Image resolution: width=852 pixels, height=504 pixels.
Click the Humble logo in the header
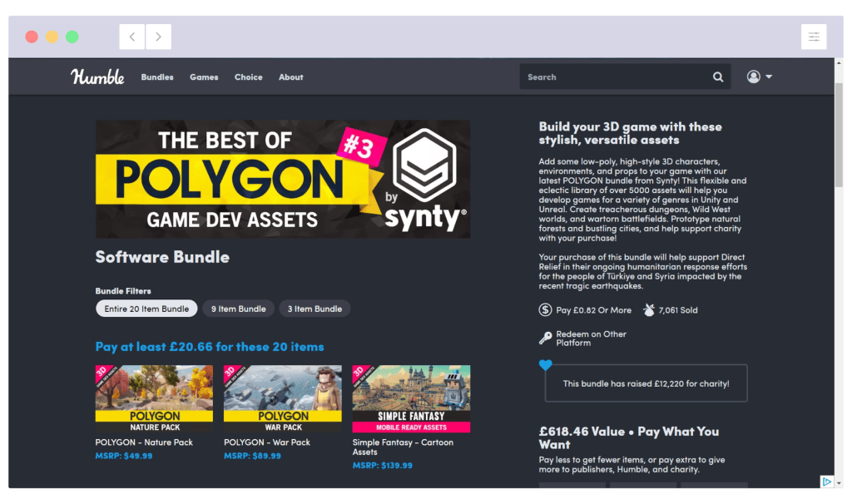[x=97, y=77]
